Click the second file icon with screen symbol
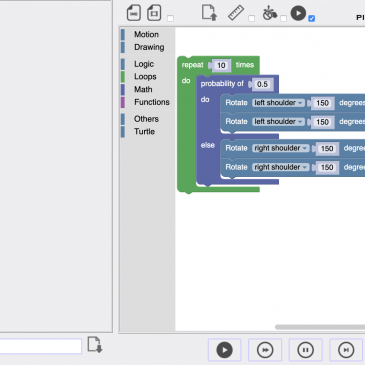This screenshot has height=365, width=365. point(154,13)
